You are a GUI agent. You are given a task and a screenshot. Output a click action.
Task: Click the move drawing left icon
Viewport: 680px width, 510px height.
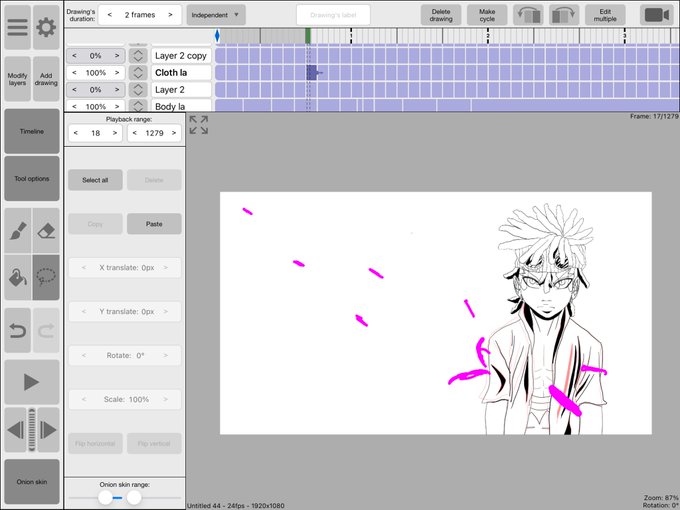528,15
